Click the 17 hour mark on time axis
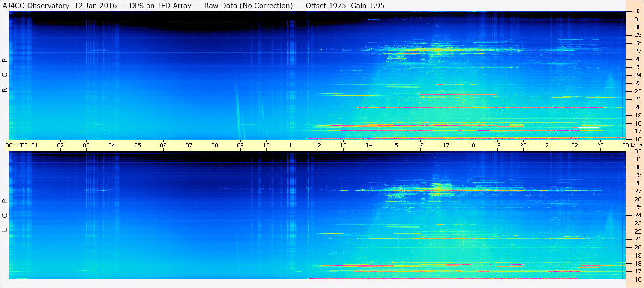The image size is (644, 288). 446,145
